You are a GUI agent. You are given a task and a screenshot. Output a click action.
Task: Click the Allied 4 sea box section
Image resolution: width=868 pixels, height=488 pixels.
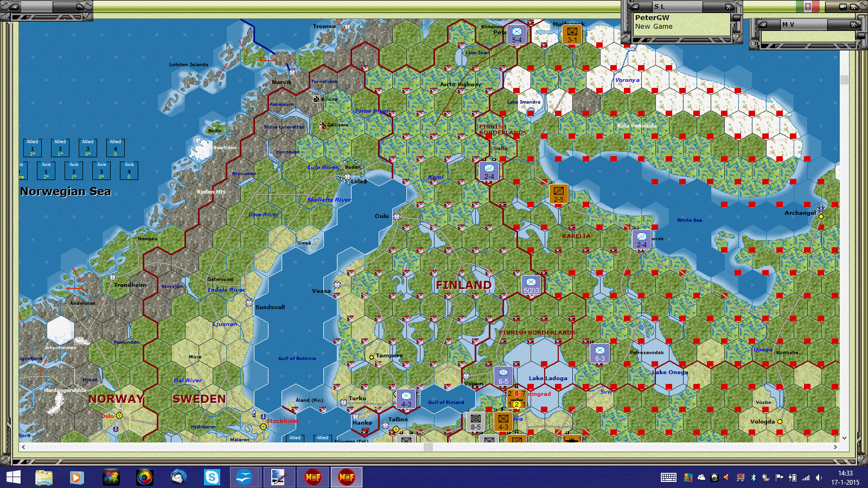tap(116, 148)
